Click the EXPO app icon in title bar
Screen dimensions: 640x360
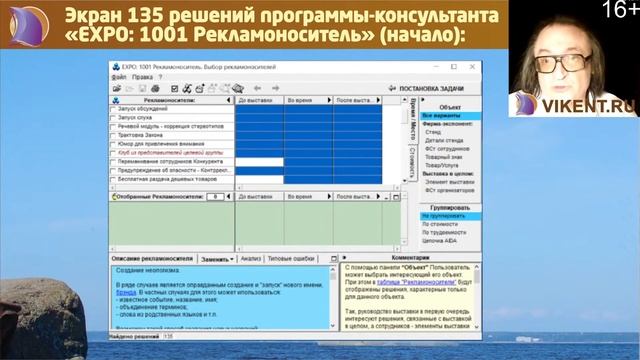click(x=116, y=67)
